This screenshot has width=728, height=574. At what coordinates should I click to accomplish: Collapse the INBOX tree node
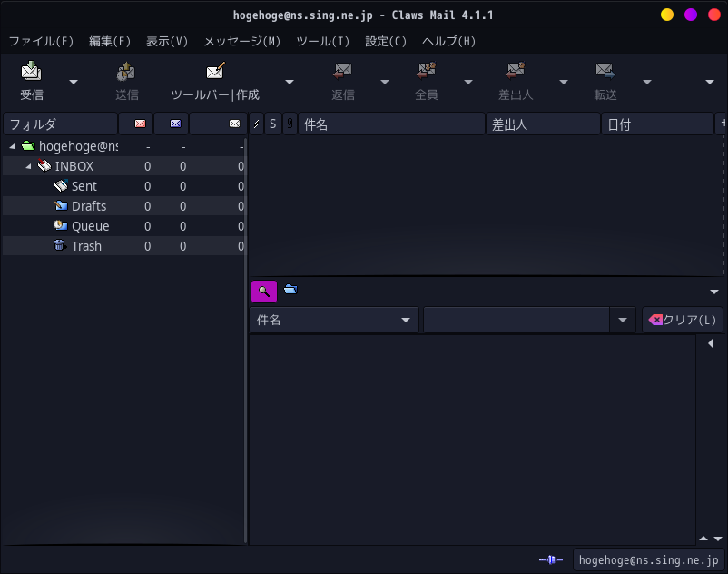[28, 166]
